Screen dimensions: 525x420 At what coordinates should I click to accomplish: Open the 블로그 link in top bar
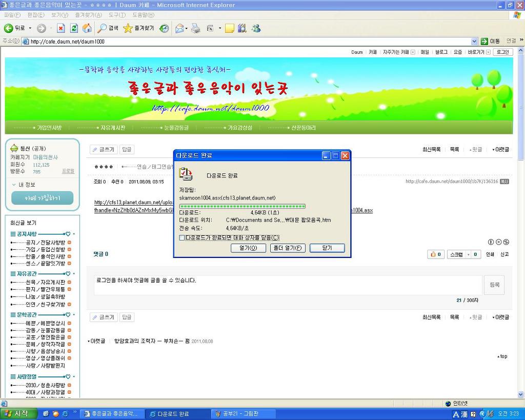coord(441,52)
